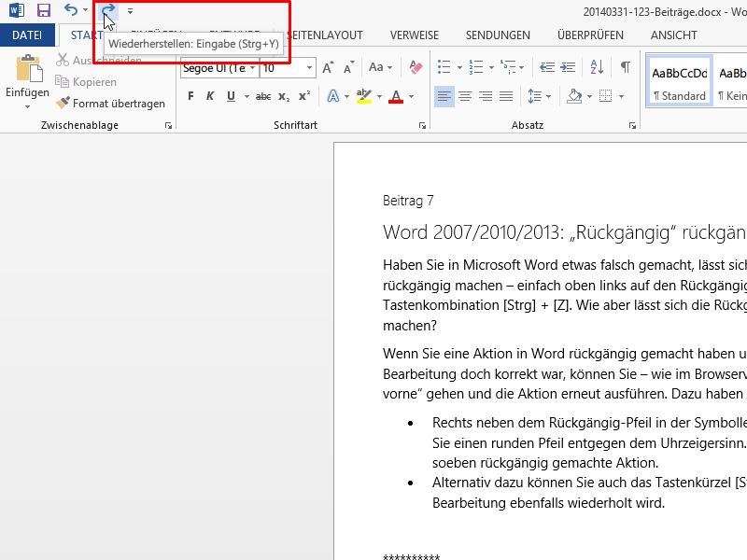Open Schriftart dialog launcher
Image resolution: width=747 pixels, height=560 pixels.
(422, 126)
